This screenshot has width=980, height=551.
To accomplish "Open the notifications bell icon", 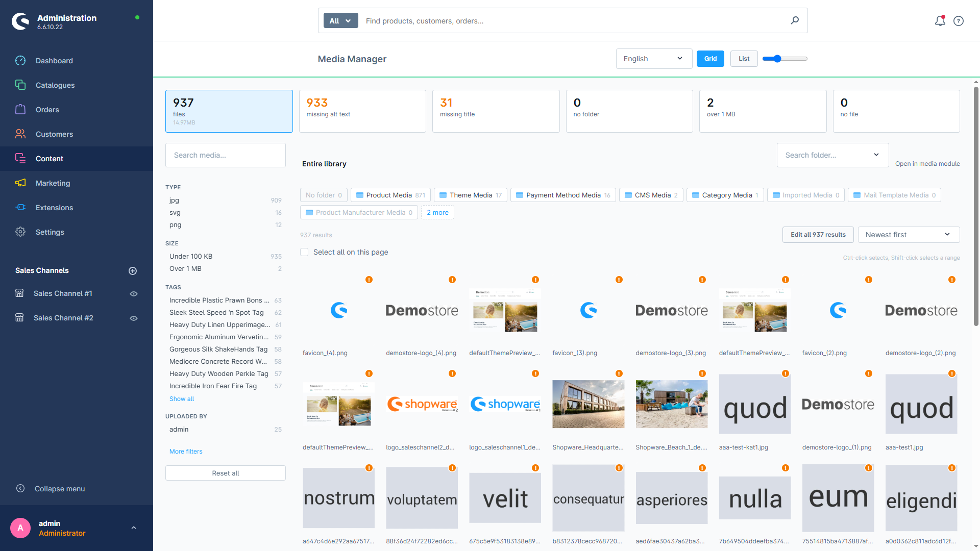I will click(940, 21).
